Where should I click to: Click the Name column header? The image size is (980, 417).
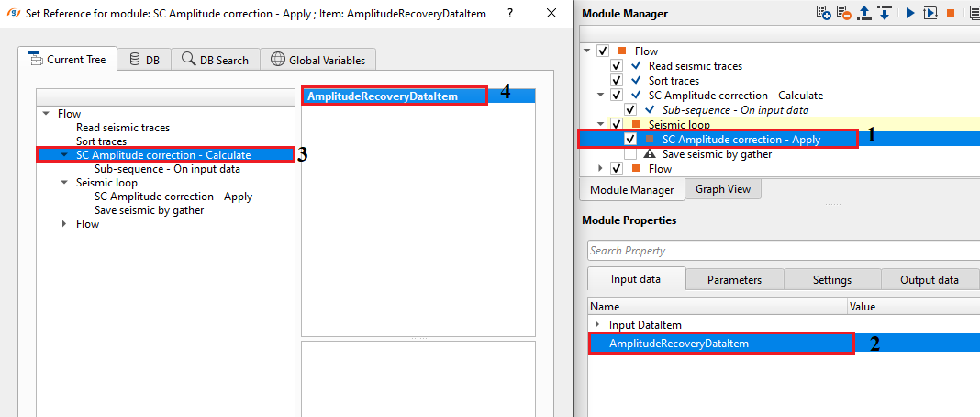pyautogui.click(x=718, y=307)
